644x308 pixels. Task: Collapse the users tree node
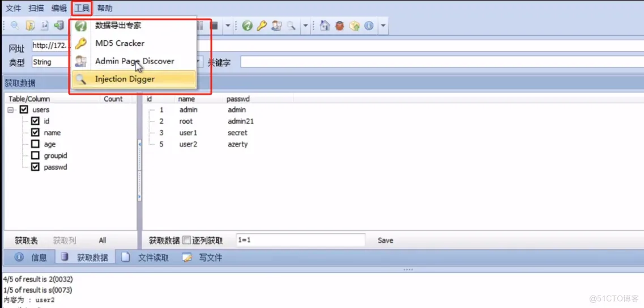pos(10,110)
